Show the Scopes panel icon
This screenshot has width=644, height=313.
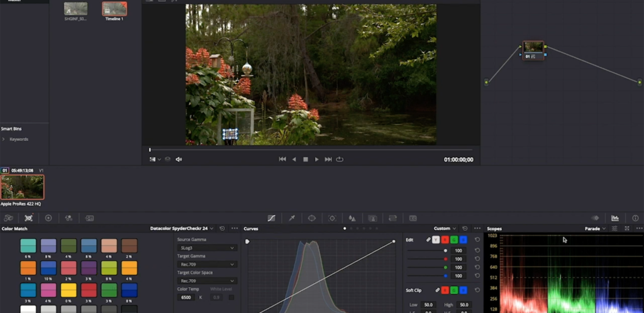click(x=615, y=218)
